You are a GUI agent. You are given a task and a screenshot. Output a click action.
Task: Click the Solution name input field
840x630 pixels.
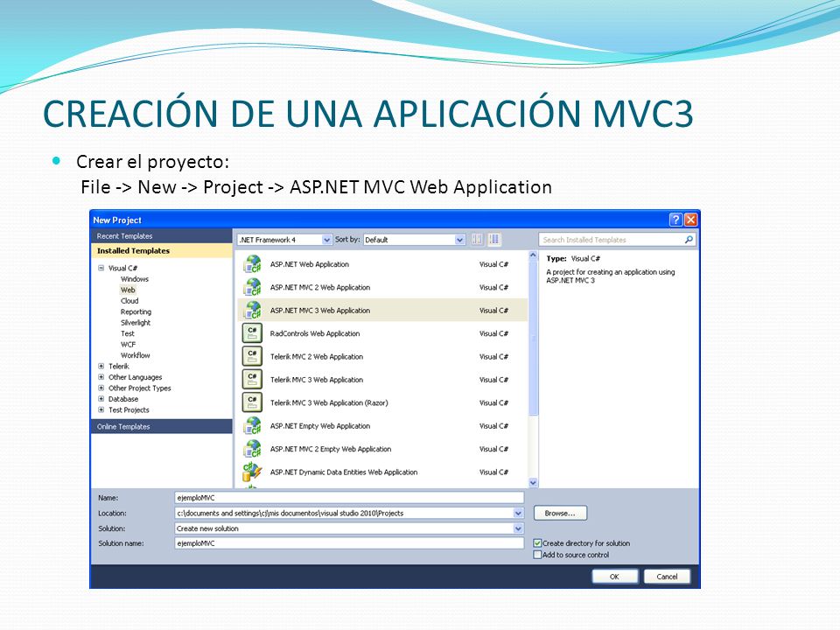(x=349, y=543)
